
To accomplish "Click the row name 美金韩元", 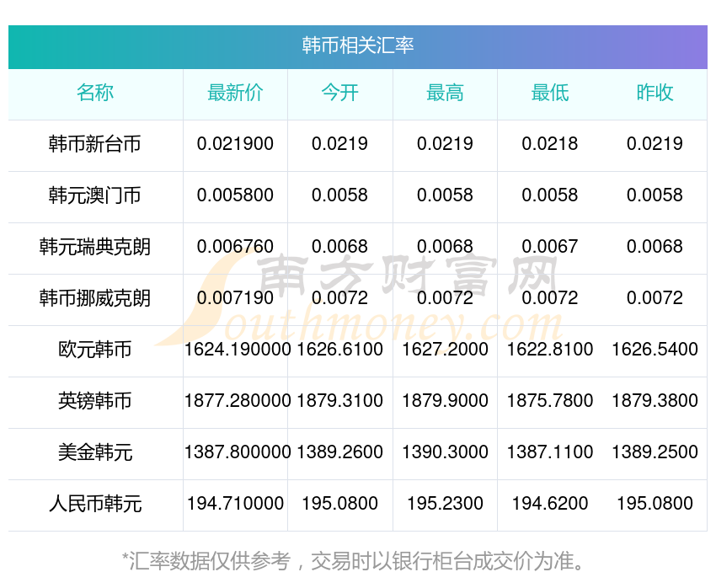I will (x=95, y=452).
